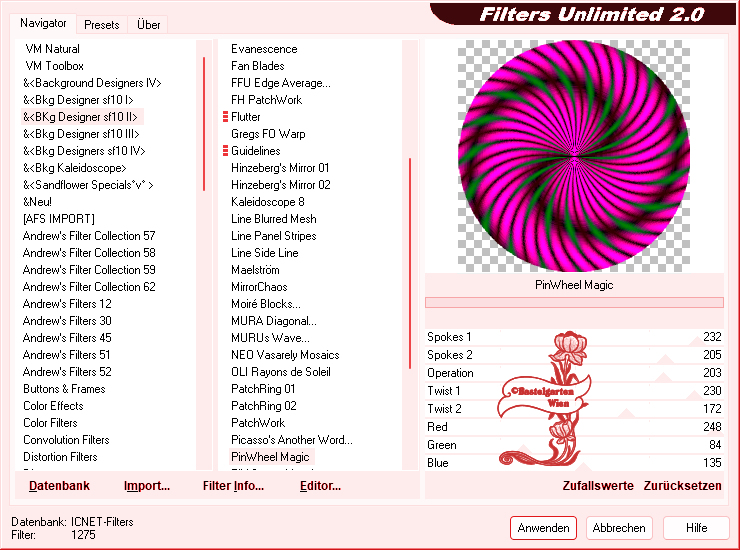Choose Gregs FO Warp filter
This screenshot has height=550, width=740.
point(268,134)
